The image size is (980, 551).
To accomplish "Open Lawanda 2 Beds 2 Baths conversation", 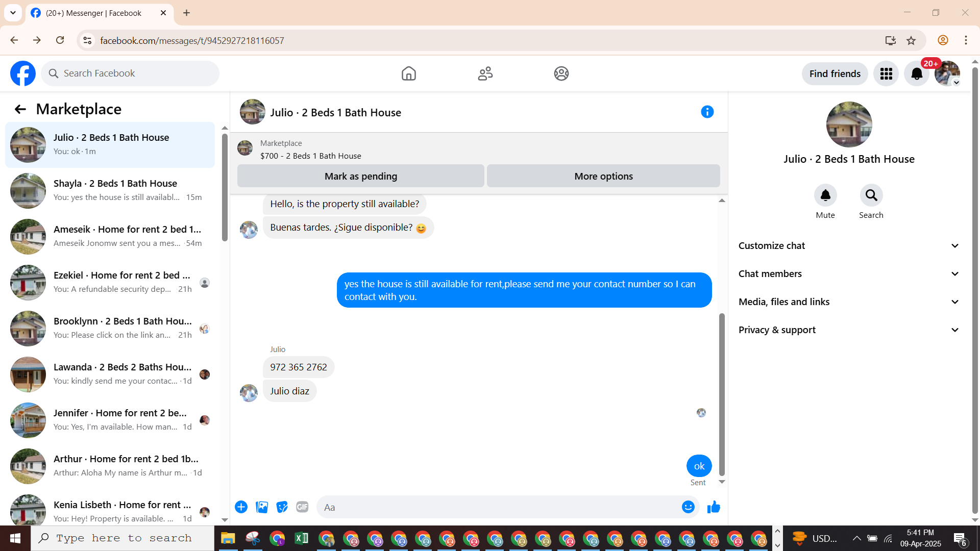I will tap(110, 374).
